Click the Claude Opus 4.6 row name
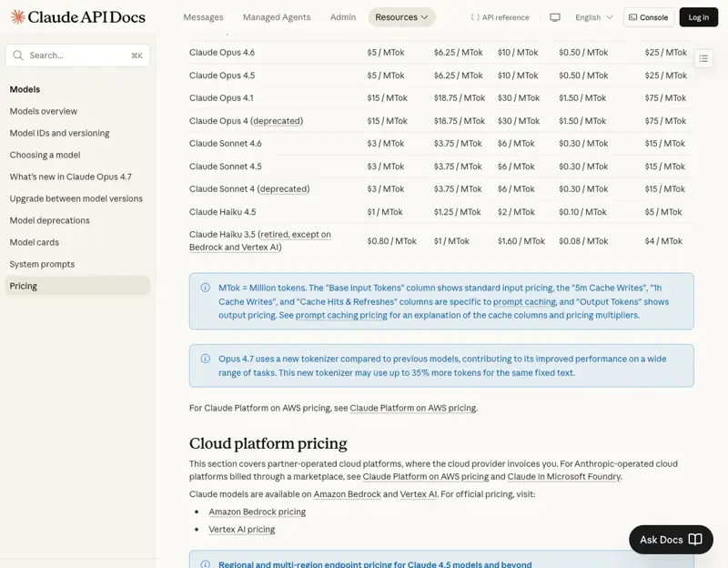 [222, 53]
